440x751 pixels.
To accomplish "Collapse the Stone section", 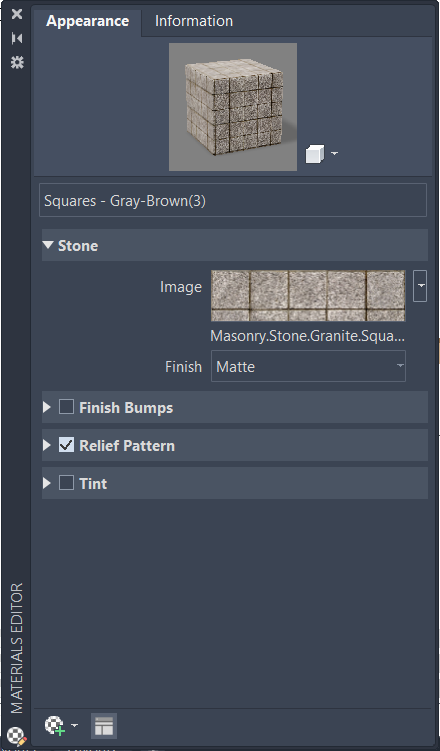I will point(48,245).
